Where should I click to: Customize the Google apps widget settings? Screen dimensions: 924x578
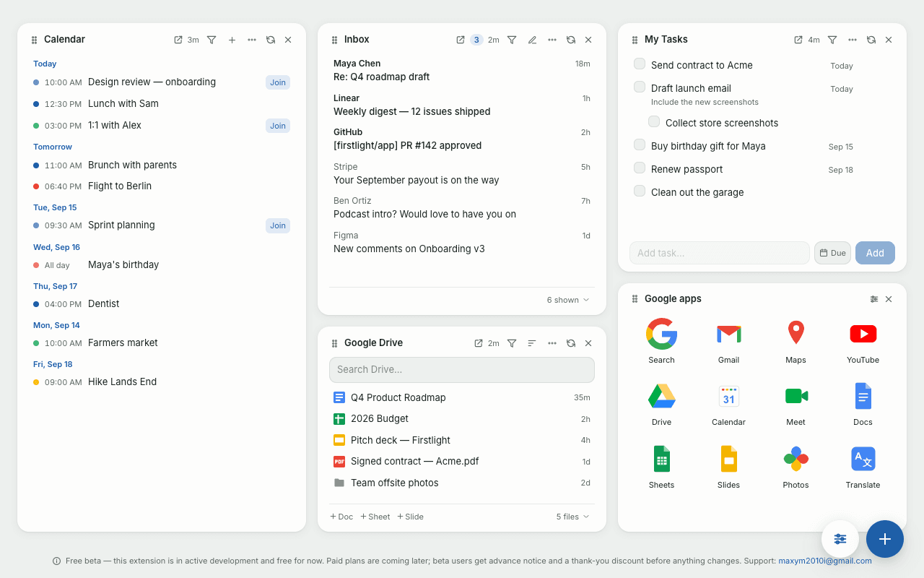click(874, 299)
